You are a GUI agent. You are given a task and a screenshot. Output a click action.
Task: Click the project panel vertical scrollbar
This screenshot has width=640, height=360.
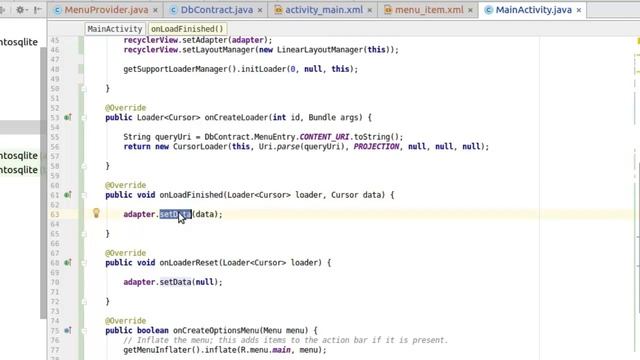click(43, 184)
